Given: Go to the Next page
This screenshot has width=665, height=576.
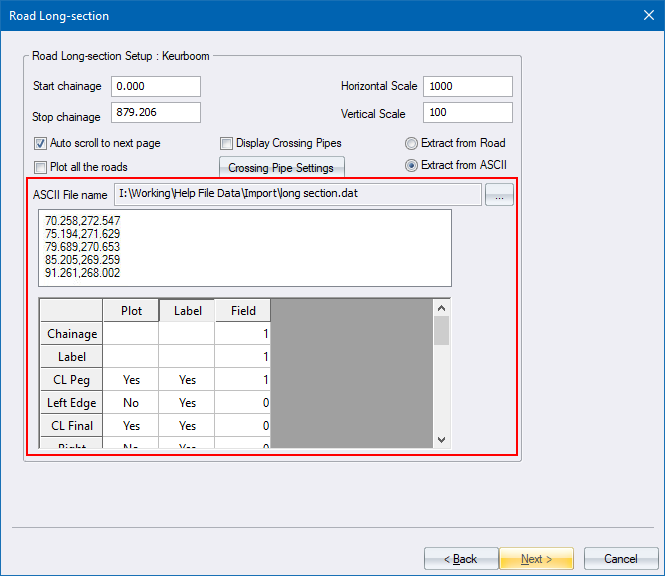Looking at the screenshot, I should point(538,558).
